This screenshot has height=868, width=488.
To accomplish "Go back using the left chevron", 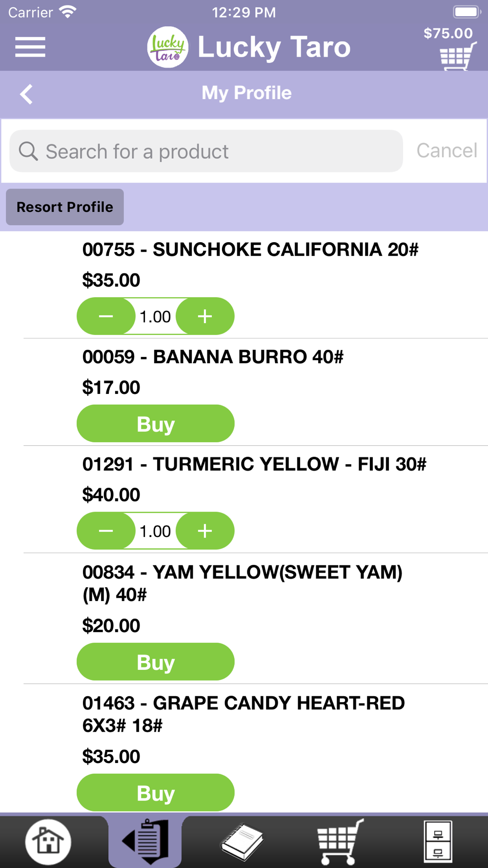I will click(27, 94).
